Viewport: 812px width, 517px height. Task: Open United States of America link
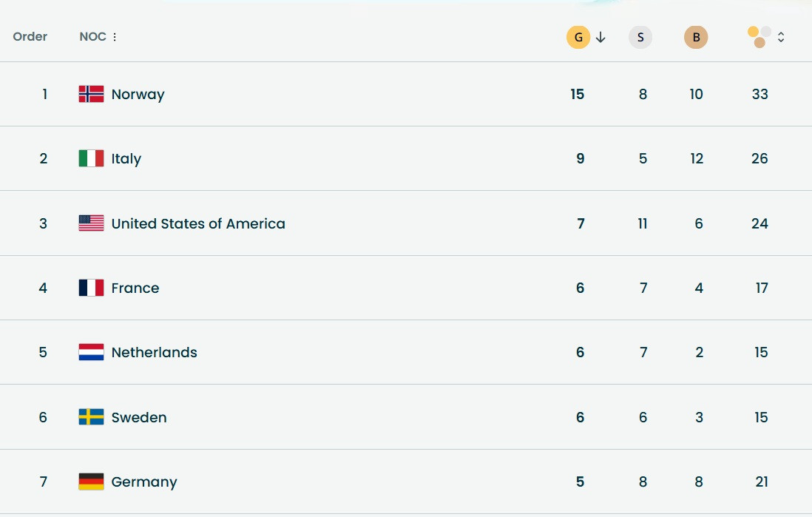point(198,223)
